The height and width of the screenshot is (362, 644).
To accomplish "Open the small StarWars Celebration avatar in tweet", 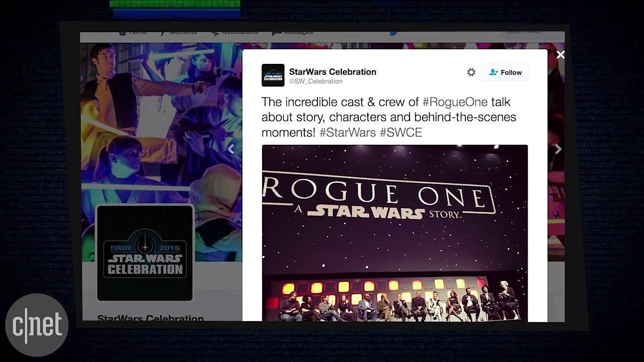I will click(273, 75).
